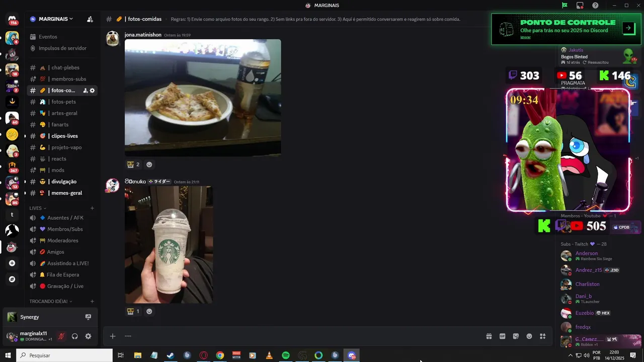644x362 pixels.
Task: Add reaction to jona.matinishon's pizza photo
Action: click(149, 164)
